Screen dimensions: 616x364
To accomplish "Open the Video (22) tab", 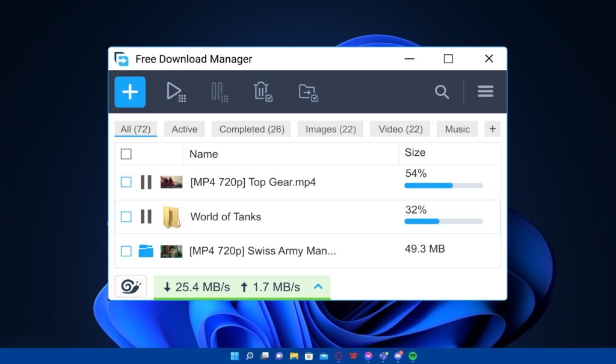I will (400, 129).
